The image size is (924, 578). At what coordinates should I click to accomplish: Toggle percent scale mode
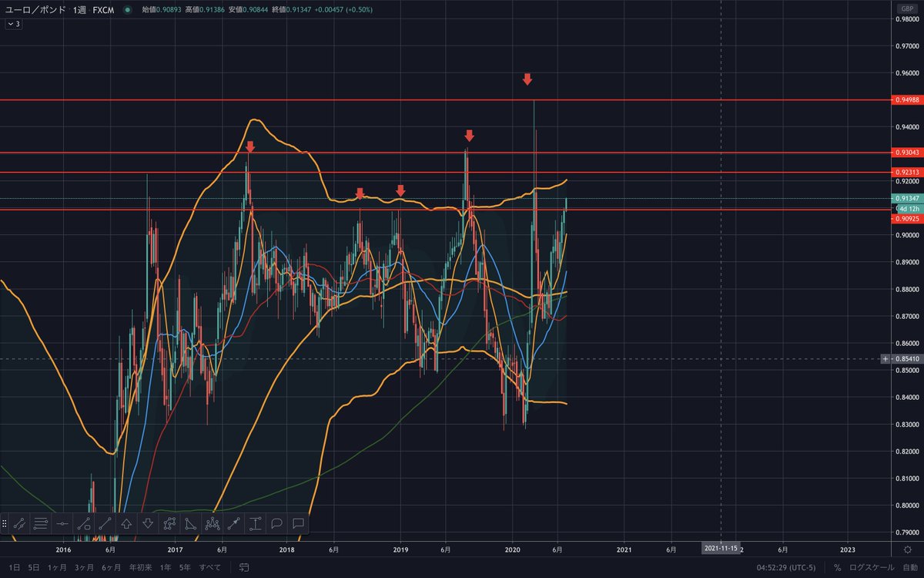tap(837, 568)
